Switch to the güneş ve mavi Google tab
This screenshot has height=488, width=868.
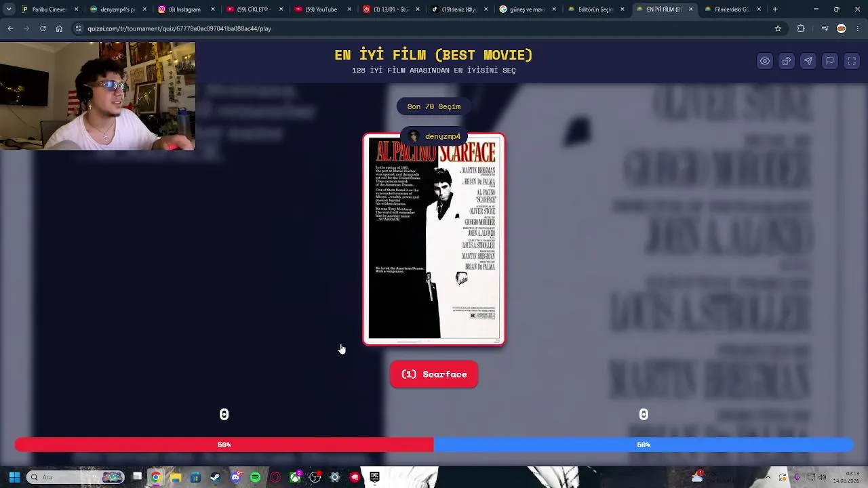528,9
